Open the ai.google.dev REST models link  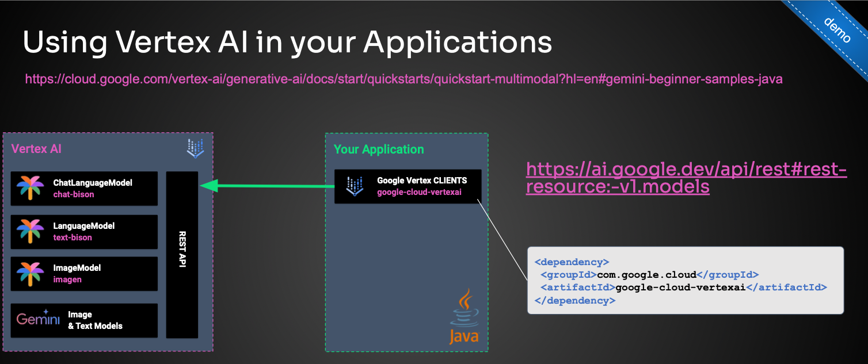[686, 178]
